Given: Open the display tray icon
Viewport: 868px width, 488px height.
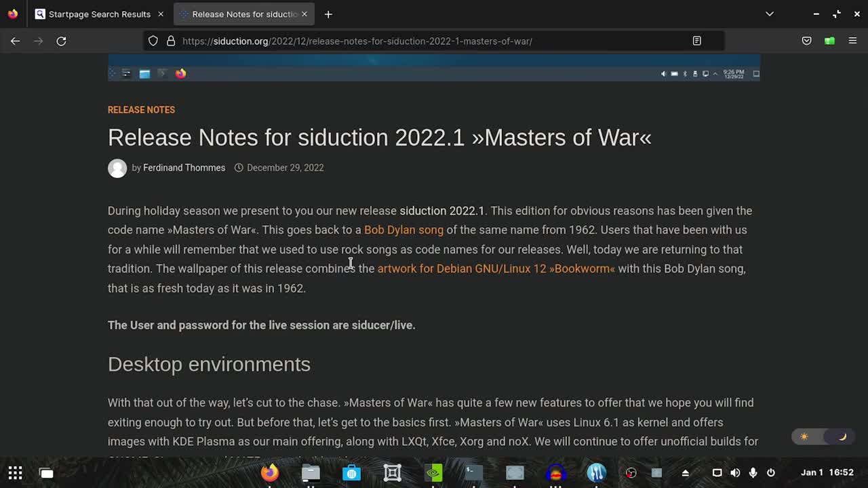Looking at the screenshot, I should [717, 472].
